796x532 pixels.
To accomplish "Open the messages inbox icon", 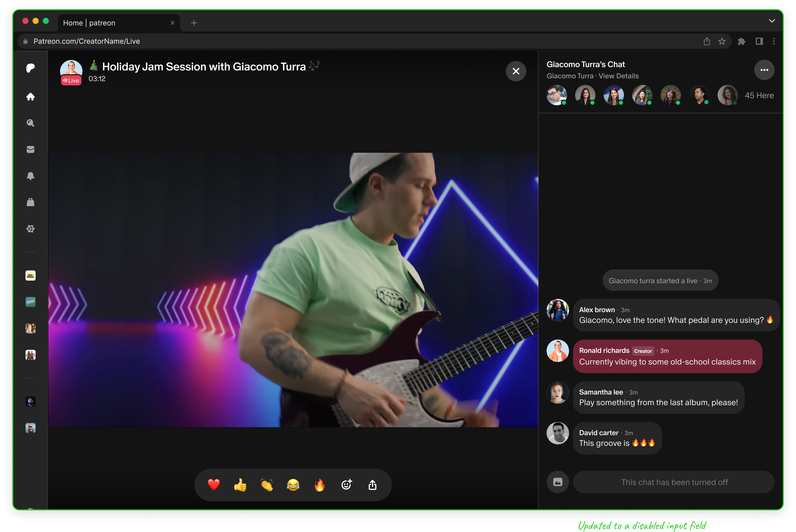I will pyautogui.click(x=31, y=149).
